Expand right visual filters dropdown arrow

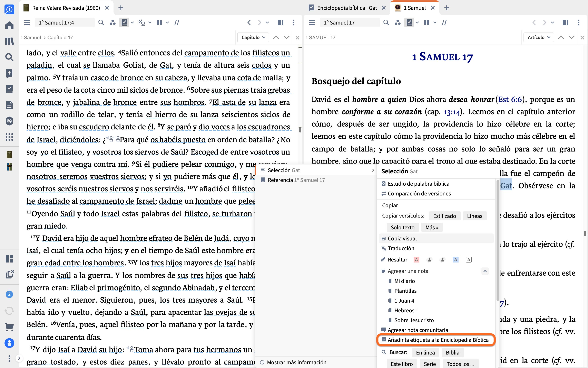[x=417, y=23]
